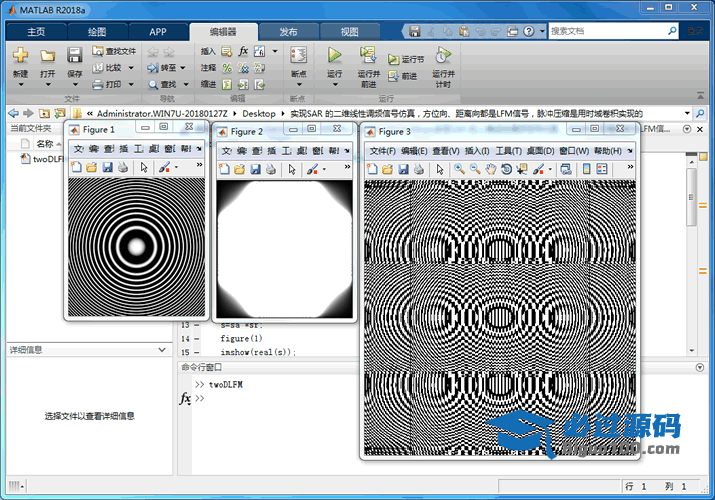Image resolution: width=715 pixels, height=500 pixels.
Task: Select the Pan hand tool in Figure 3
Action: 491,169
